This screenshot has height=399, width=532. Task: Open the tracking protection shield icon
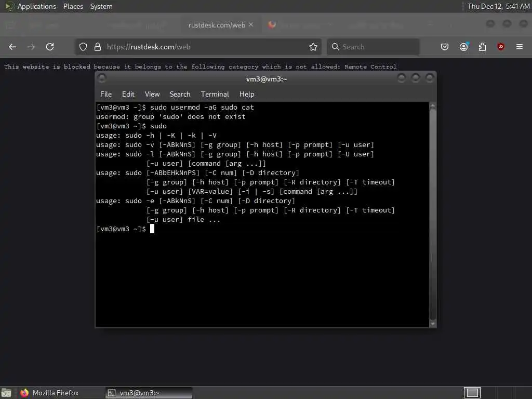(x=83, y=47)
